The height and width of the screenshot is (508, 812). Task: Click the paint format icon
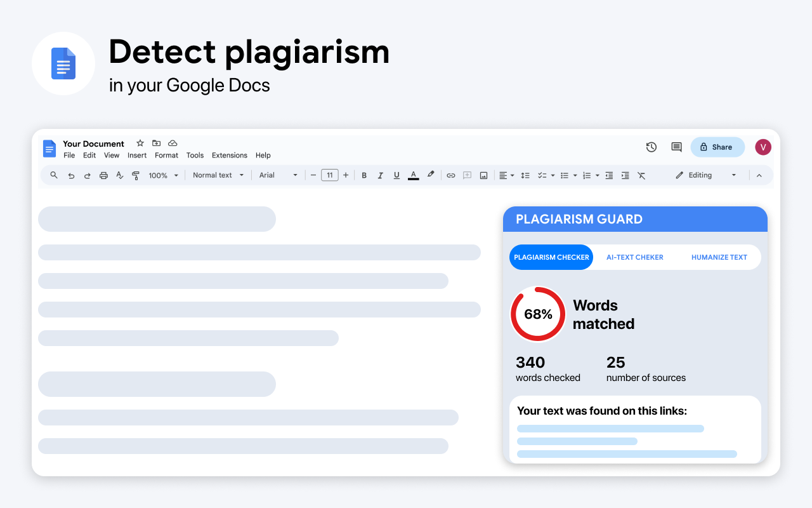[x=136, y=175]
